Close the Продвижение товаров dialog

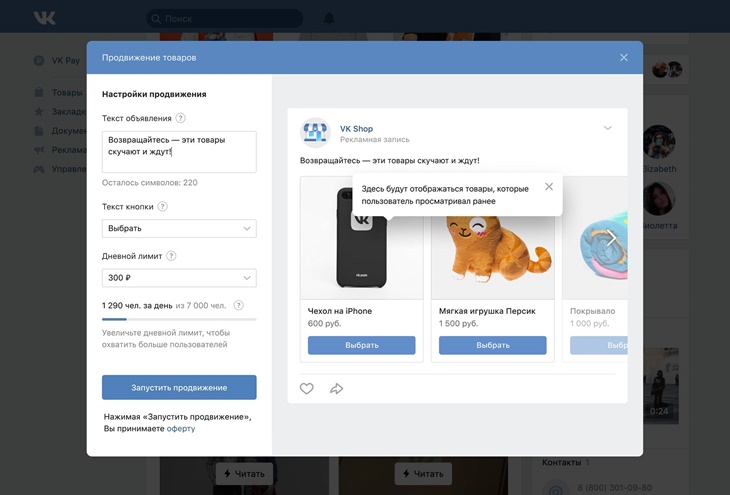623,57
